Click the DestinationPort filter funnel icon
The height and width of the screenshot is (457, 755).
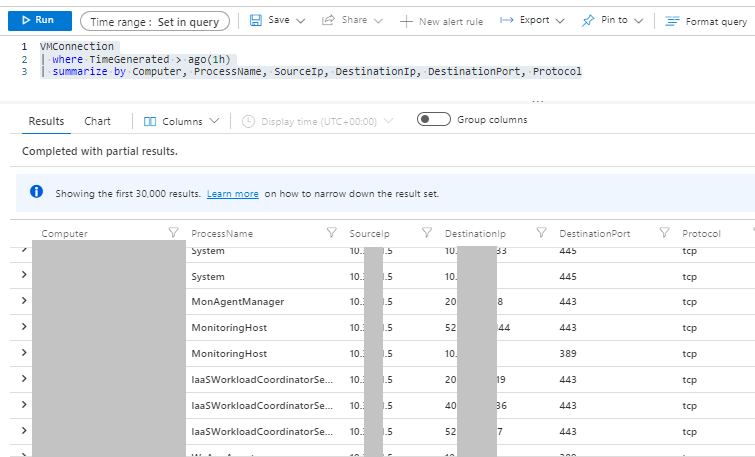pos(665,234)
